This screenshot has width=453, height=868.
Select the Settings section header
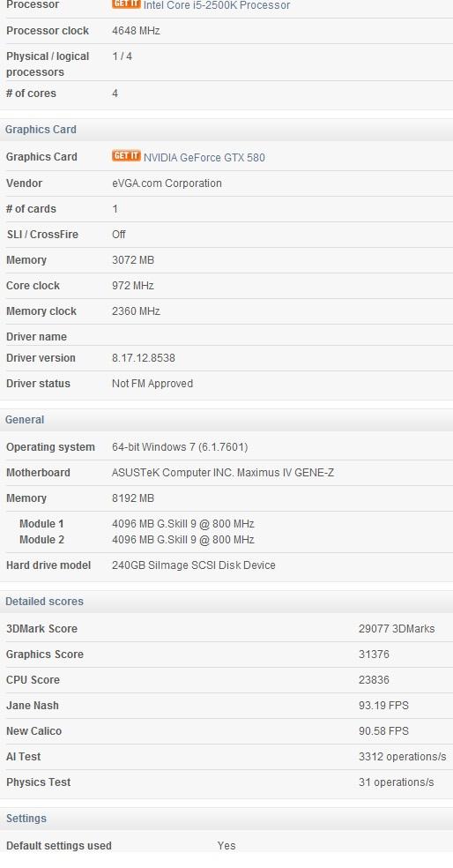point(226,819)
